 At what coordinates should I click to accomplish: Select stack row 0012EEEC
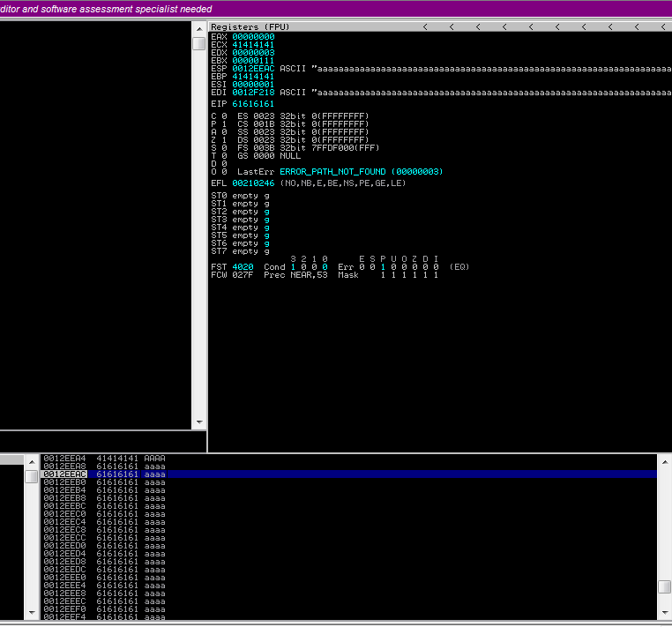point(349,601)
